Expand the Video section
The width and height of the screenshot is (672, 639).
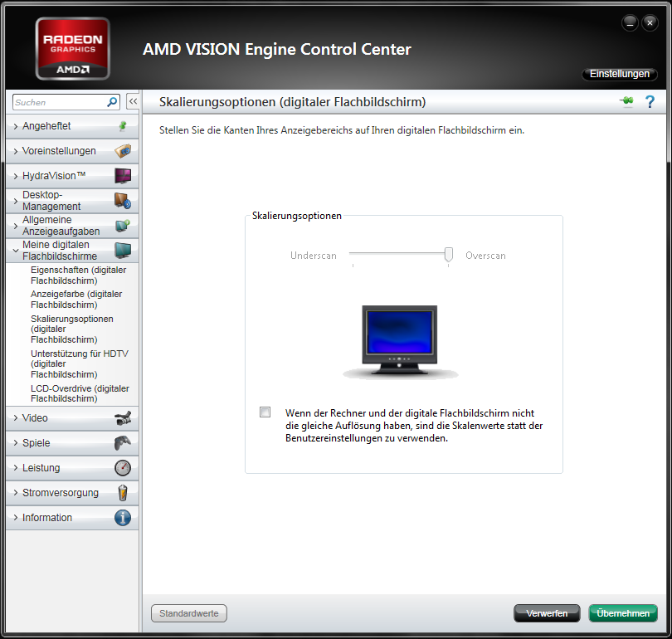point(72,418)
